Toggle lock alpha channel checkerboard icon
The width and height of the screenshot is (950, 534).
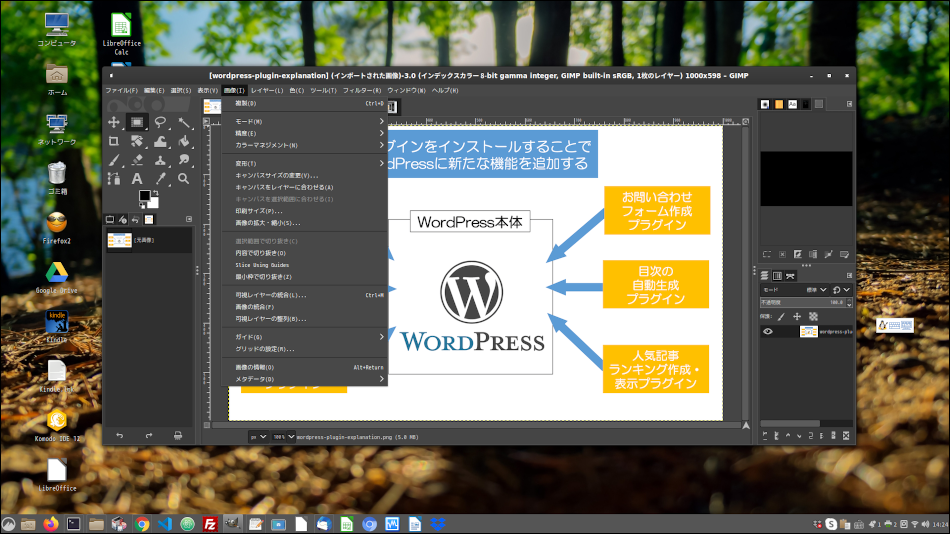pos(813,316)
